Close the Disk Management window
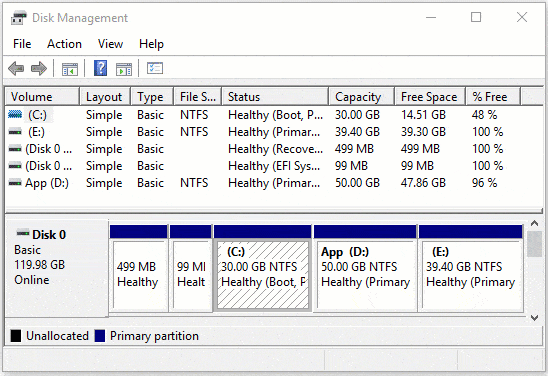 (522, 17)
